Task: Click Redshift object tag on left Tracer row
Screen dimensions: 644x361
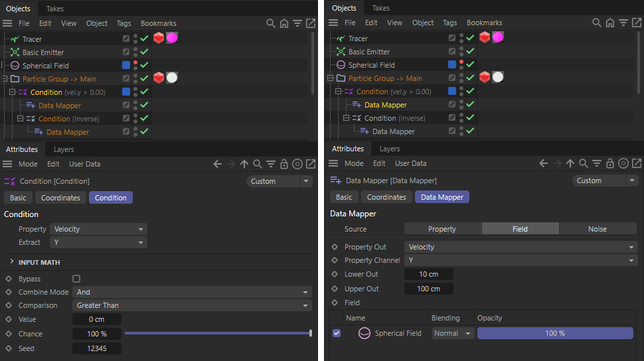Action: point(159,38)
